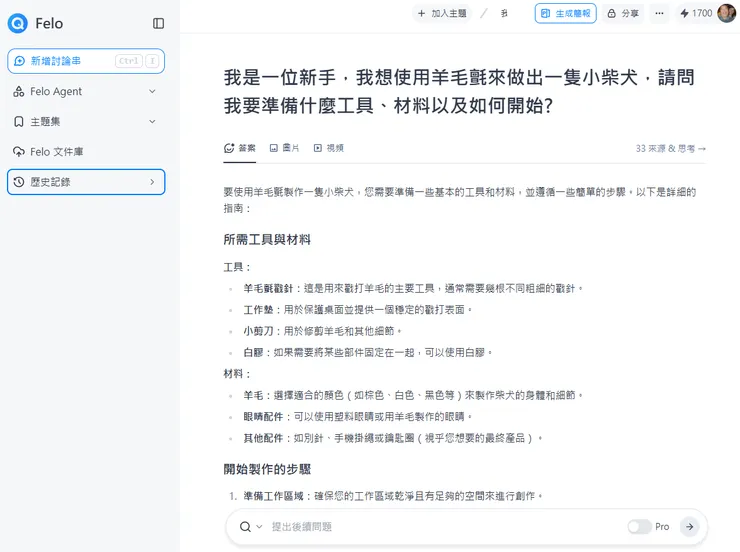Click the 工作墊 bullet text
Viewport: 740px width, 552px height.
pyautogui.click(x=358, y=310)
